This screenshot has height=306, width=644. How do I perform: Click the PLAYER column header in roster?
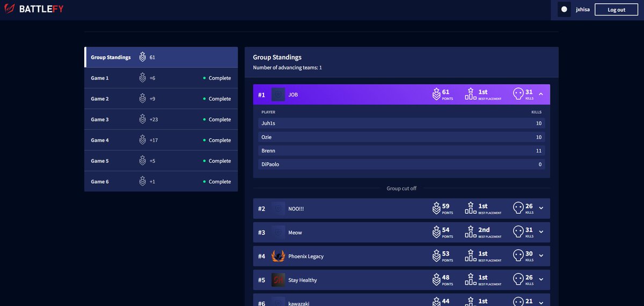tap(268, 112)
